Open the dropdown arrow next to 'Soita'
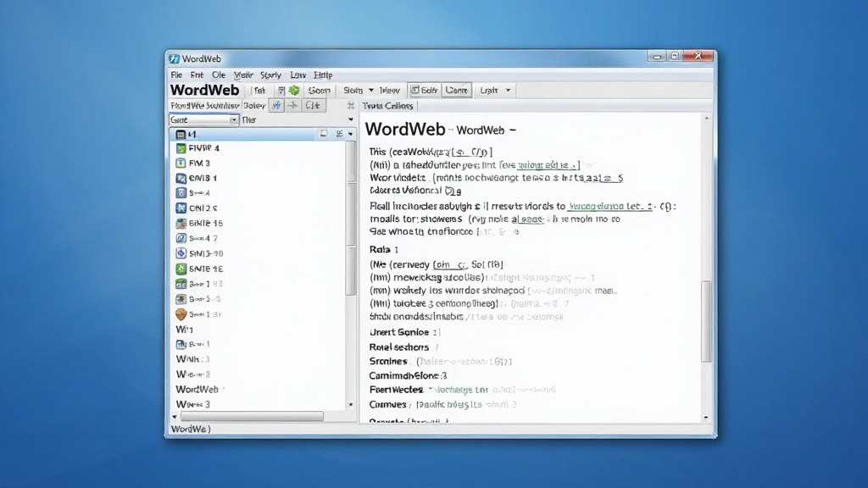This screenshot has width=868, height=488. point(371,90)
